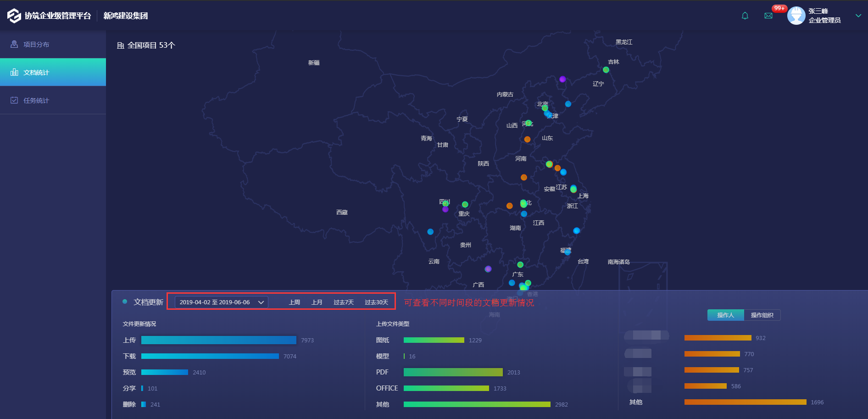
Task: Select the 过去30天 time filter
Action: tap(376, 302)
